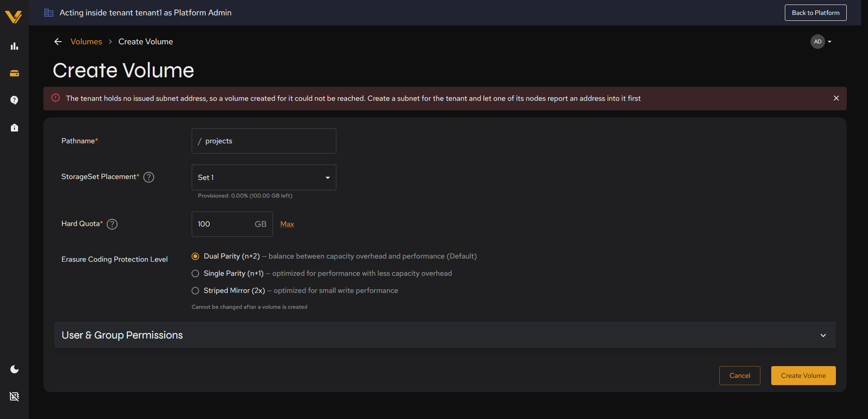This screenshot has height=419, width=868.
Task: Expand the User & Group Permissions section
Action: [x=445, y=335]
